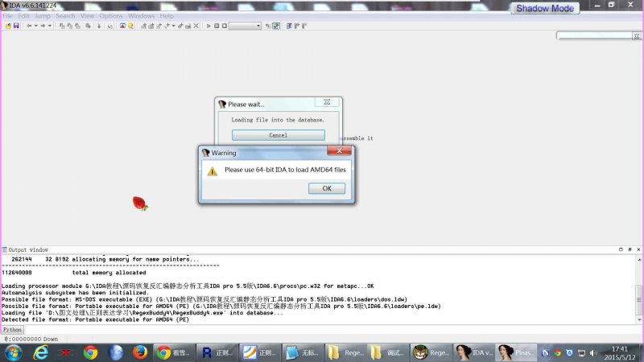Viewport: 644px width, 362px height.
Task: Click OK in the Warning dialog
Action: tap(327, 188)
